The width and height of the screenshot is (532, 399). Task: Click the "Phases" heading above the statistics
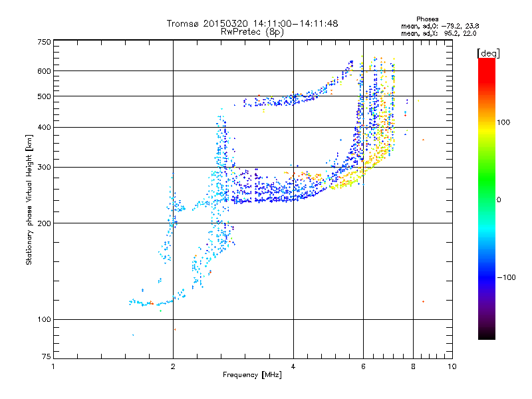(427, 19)
